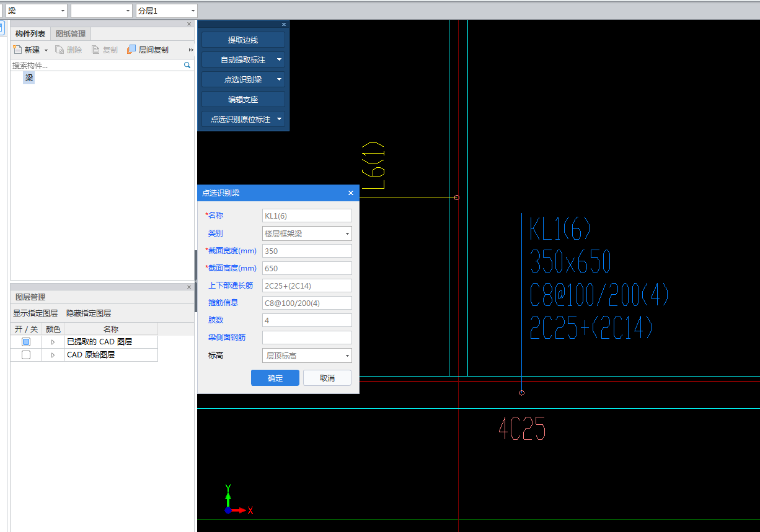This screenshot has width=760, height=532.
Task: Open the 分层1 layer dropdown
Action: pos(193,11)
